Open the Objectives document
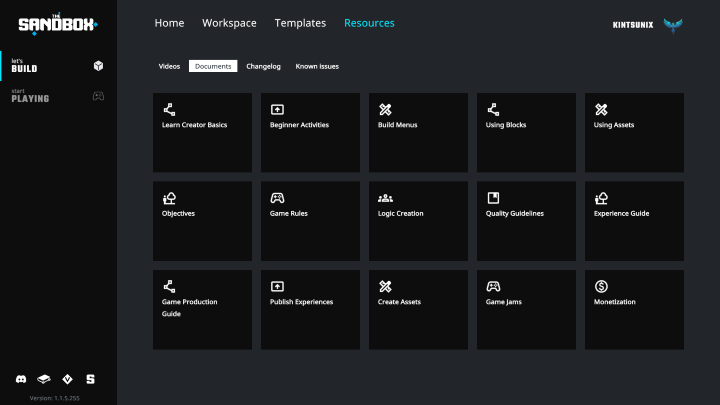720x405 pixels. [202, 221]
